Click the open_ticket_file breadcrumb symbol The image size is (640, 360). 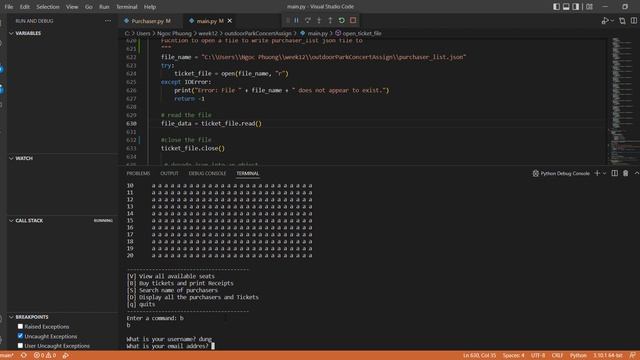(x=358, y=33)
